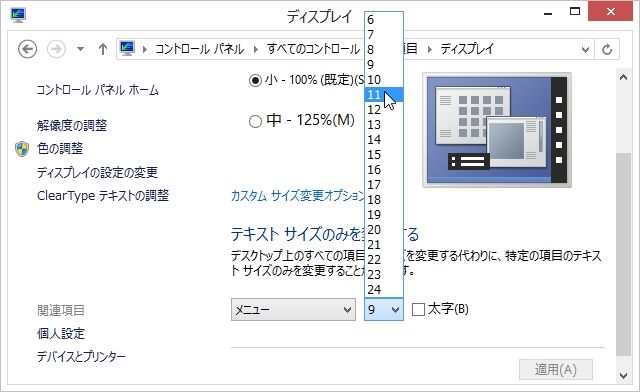Open 個人設定 related link
Viewport: 640px width, 392px height.
click(x=61, y=334)
